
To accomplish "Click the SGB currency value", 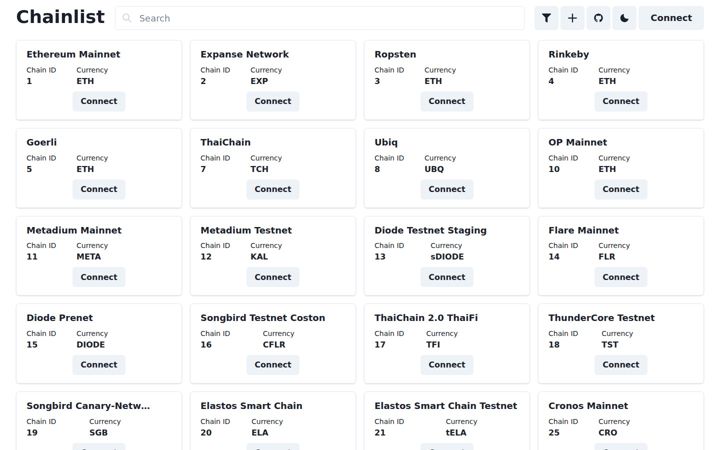I will (98, 433).
